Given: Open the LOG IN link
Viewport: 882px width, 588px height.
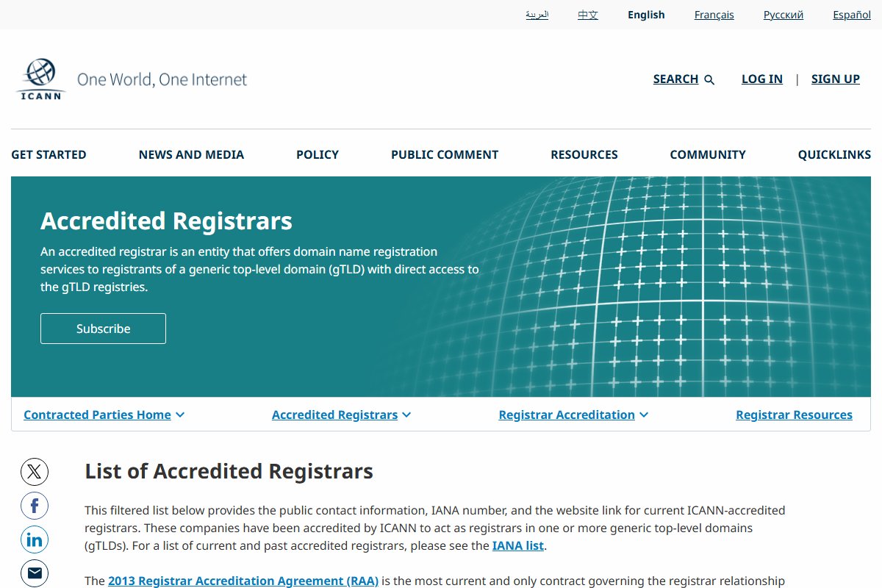Looking at the screenshot, I should [x=762, y=79].
